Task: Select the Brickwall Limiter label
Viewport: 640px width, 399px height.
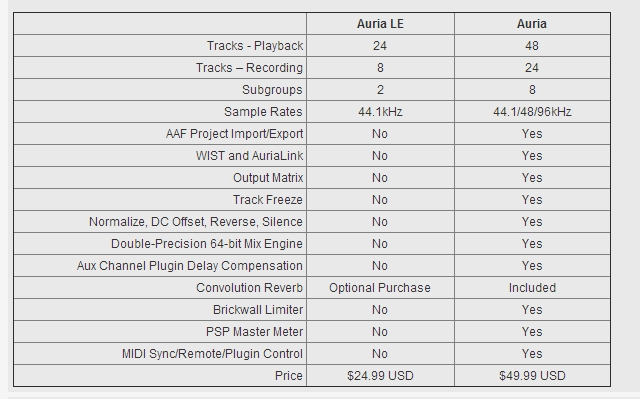Action: click(258, 310)
